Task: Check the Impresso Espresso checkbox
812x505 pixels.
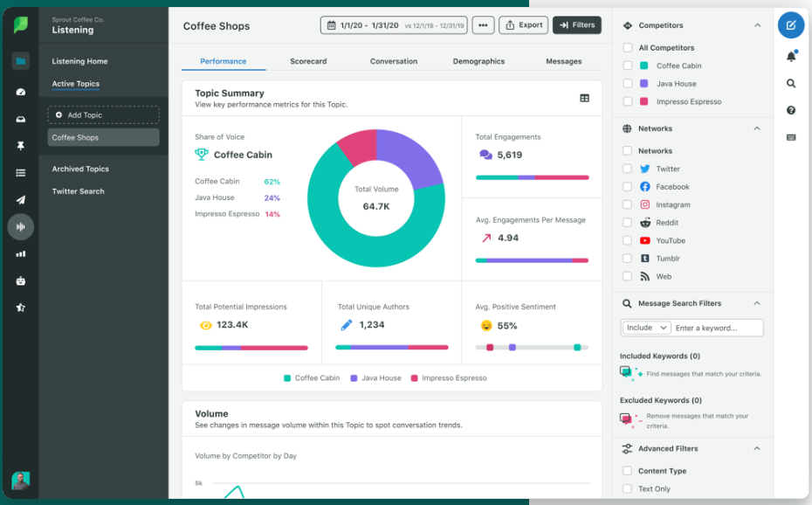Action: click(x=628, y=101)
